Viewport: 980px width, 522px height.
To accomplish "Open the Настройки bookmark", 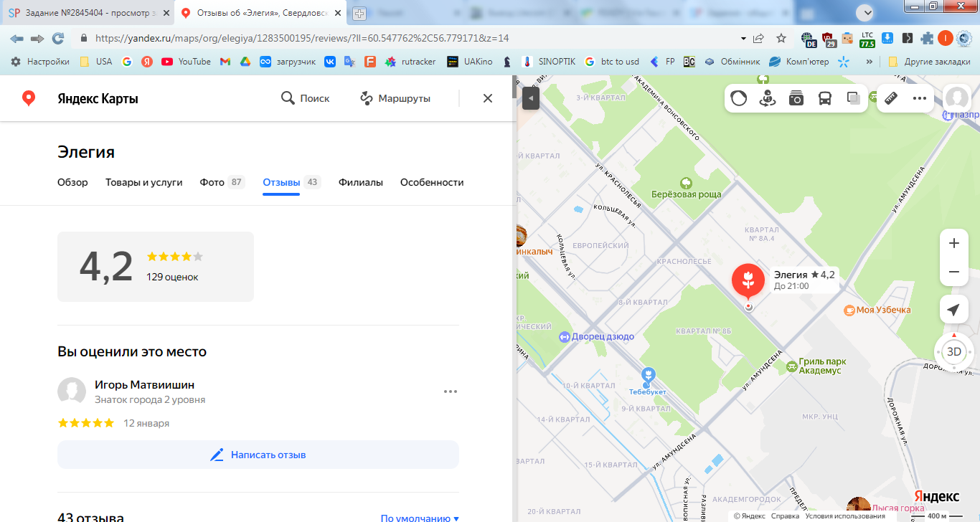I will click(40, 62).
